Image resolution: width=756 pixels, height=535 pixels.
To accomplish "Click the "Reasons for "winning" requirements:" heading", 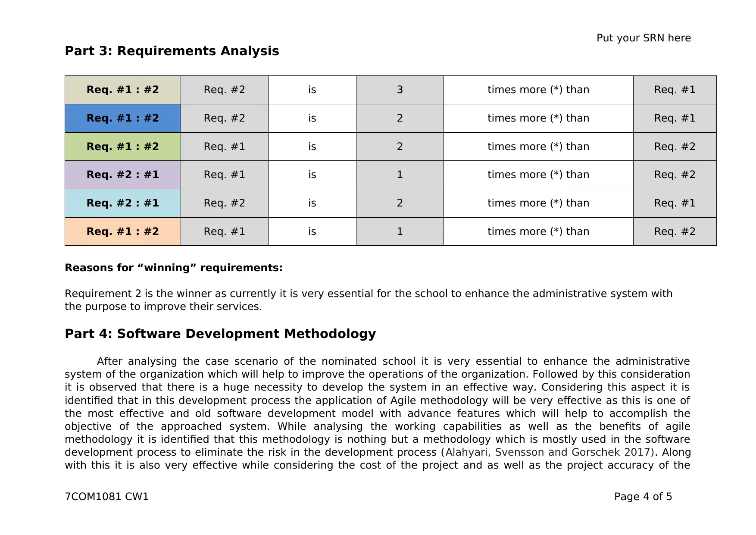I will point(174,268).
